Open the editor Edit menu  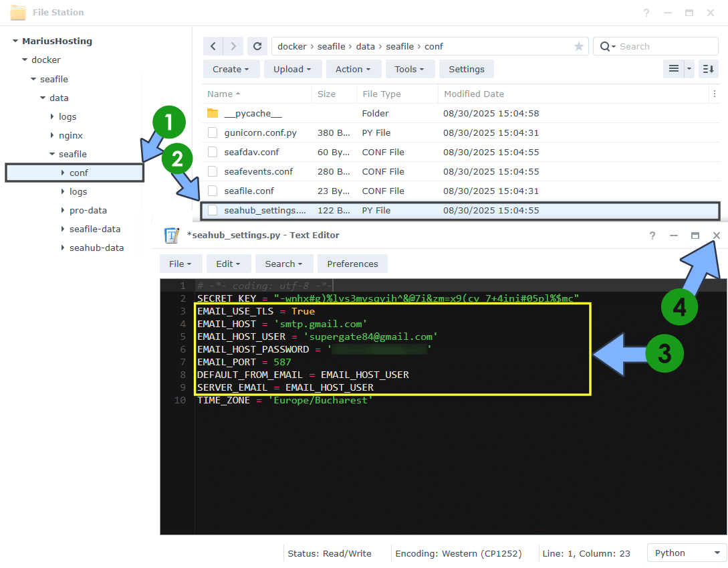[228, 264]
